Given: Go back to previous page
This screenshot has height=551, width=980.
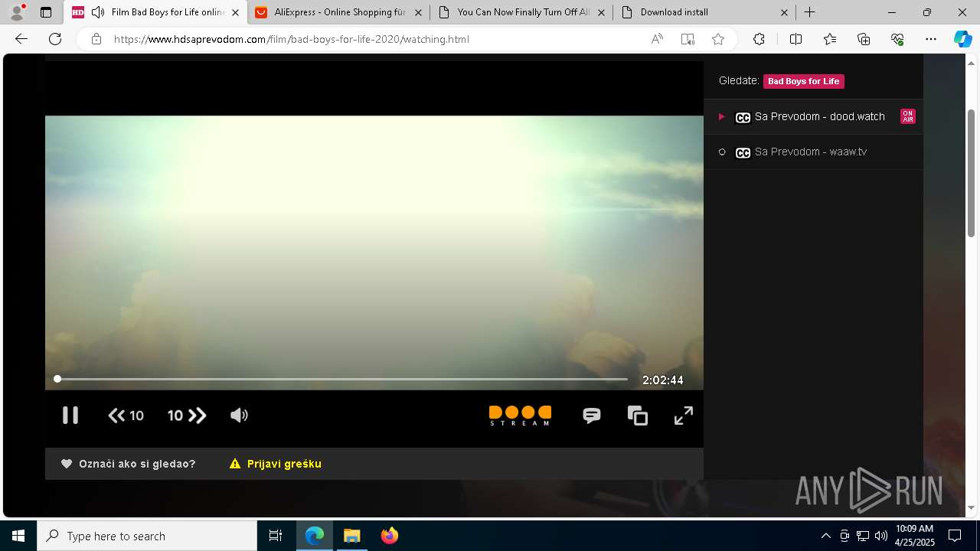Looking at the screenshot, I should pos(21,39).
